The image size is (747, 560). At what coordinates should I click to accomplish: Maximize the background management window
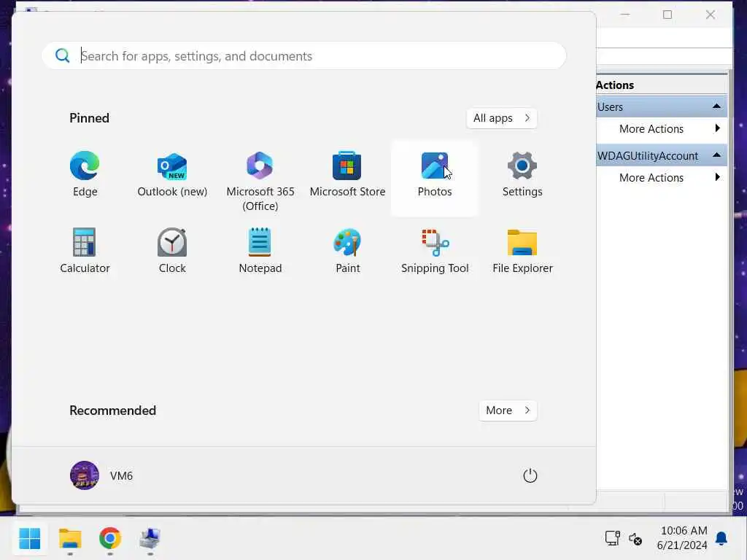point(667,15)
